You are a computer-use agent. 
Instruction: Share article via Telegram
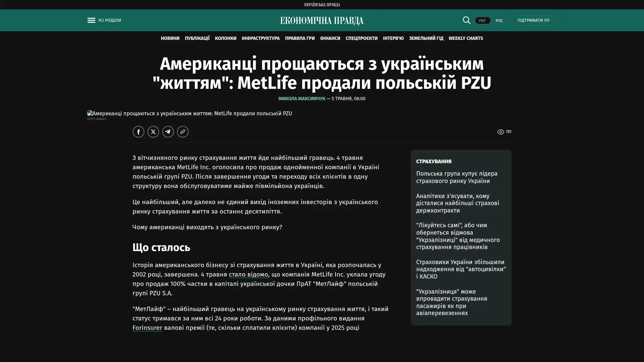coord(168,132)
